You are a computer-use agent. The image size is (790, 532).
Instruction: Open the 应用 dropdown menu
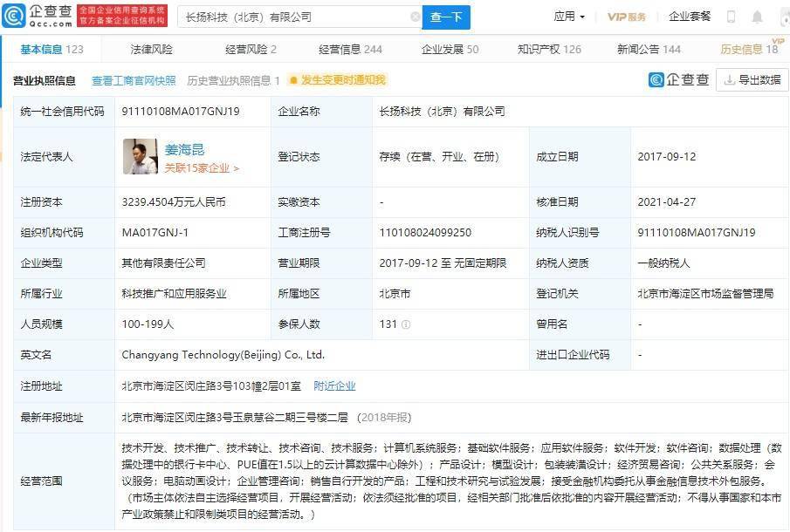pos(569,17)
